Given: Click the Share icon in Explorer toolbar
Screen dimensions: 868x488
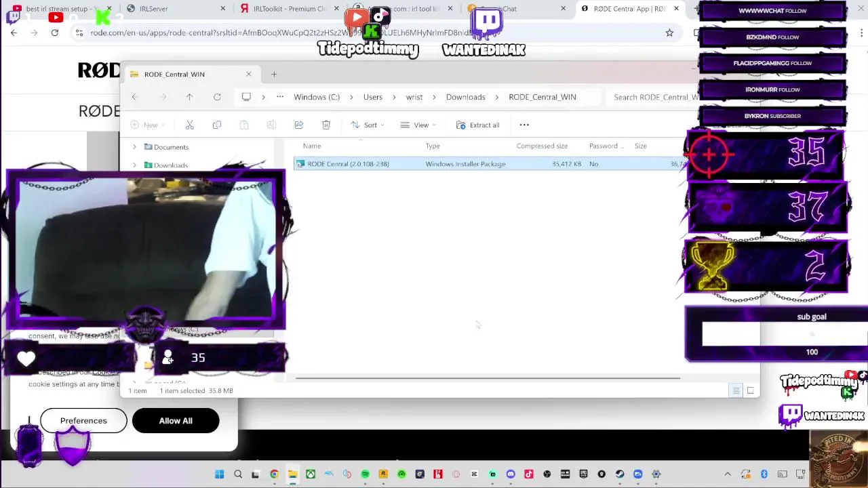Looking at the screenshot, I should pos(298,125).
